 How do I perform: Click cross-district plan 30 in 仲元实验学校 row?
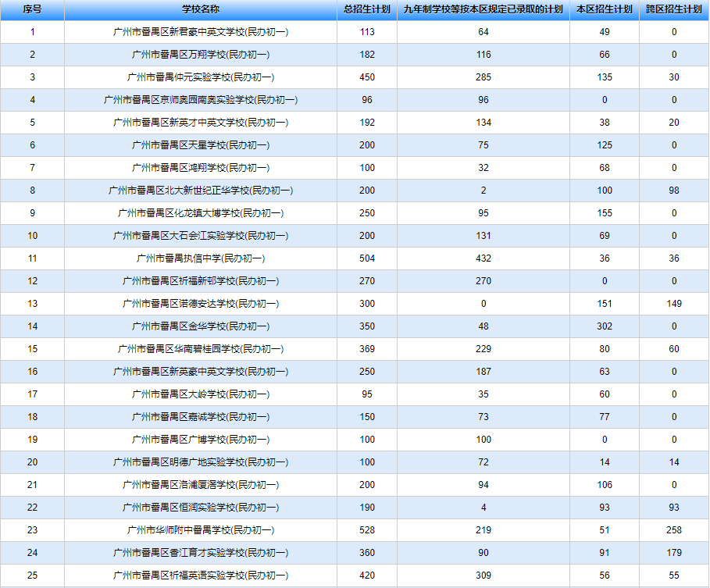tap(674, 77)
